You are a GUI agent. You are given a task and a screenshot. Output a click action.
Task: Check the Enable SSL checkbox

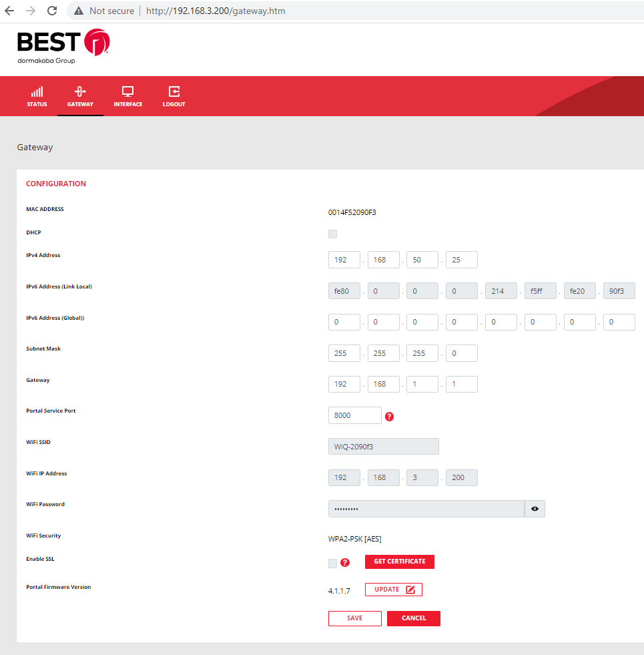click(331, 563)
